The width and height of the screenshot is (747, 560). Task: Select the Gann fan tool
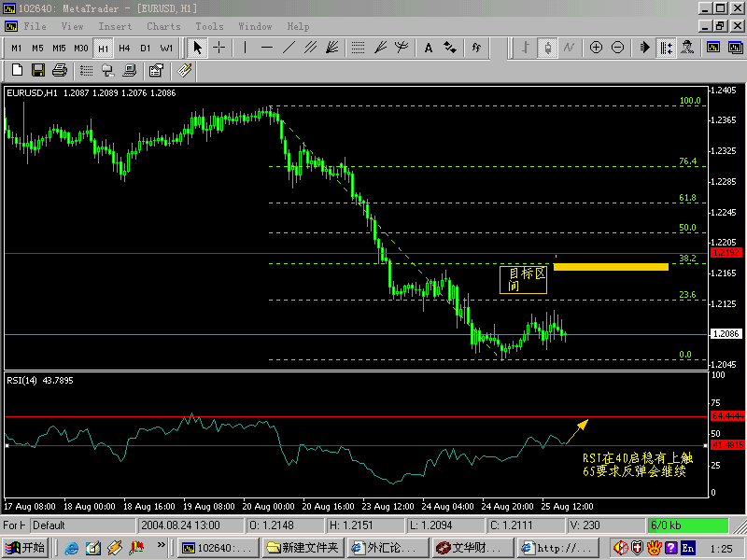pos(380,48)
